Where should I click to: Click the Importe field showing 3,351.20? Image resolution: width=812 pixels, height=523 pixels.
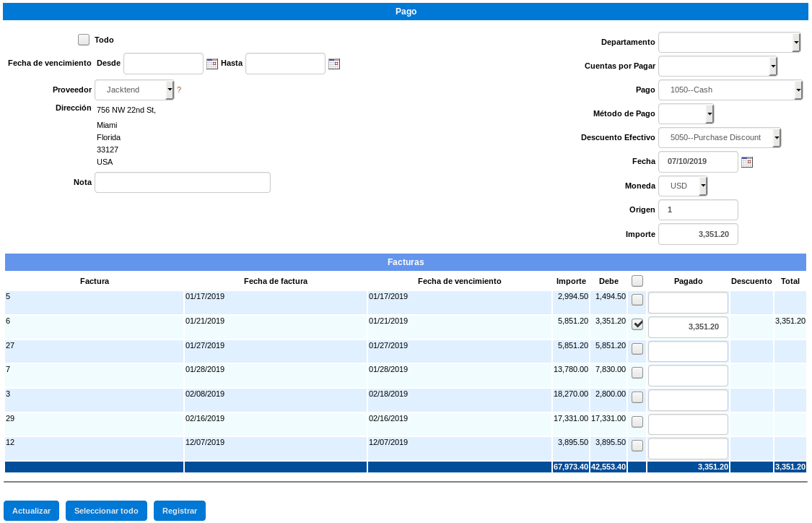[698, 234]
